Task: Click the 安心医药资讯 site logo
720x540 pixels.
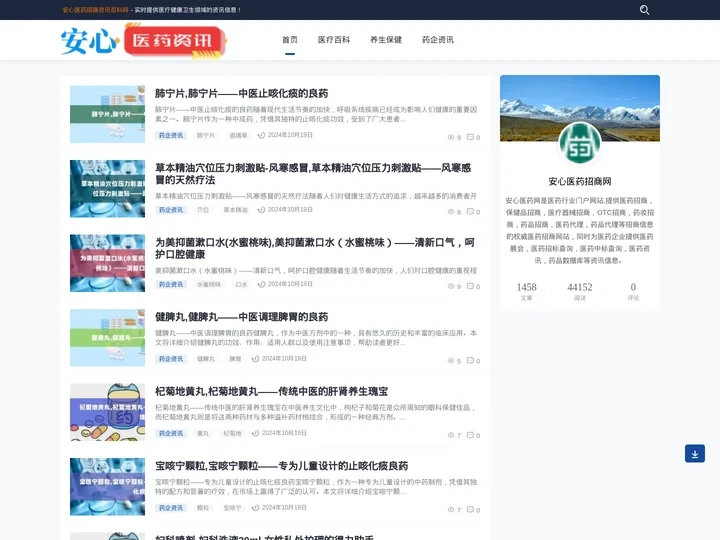Action: 143,41
